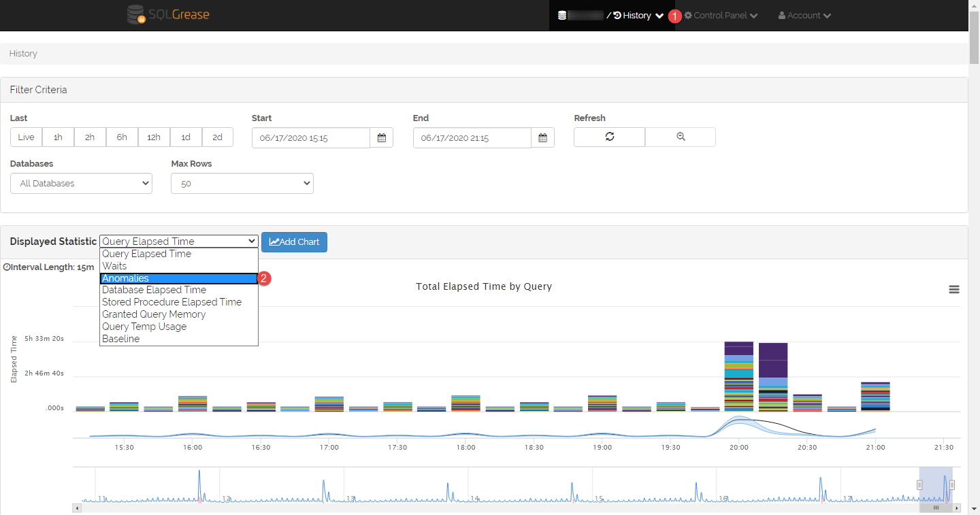Choose Stored Procedure Elapsed Time option
The image size is (980, 515).
[179, 302]
